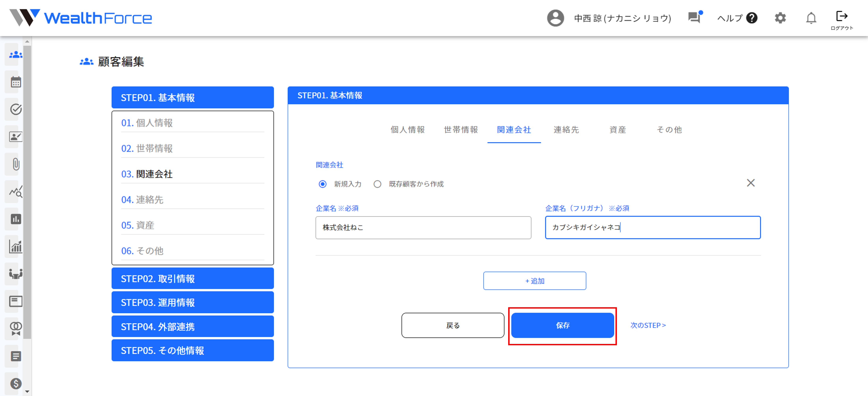Open the growth graph icon in sidebar
This screenshot has height=396, width=868.
16,246
